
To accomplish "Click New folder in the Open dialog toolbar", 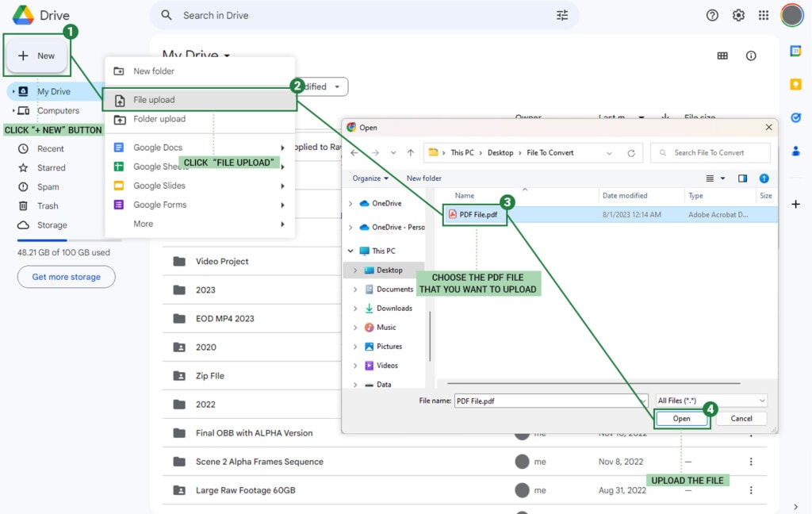I will (x=424, y=178).
